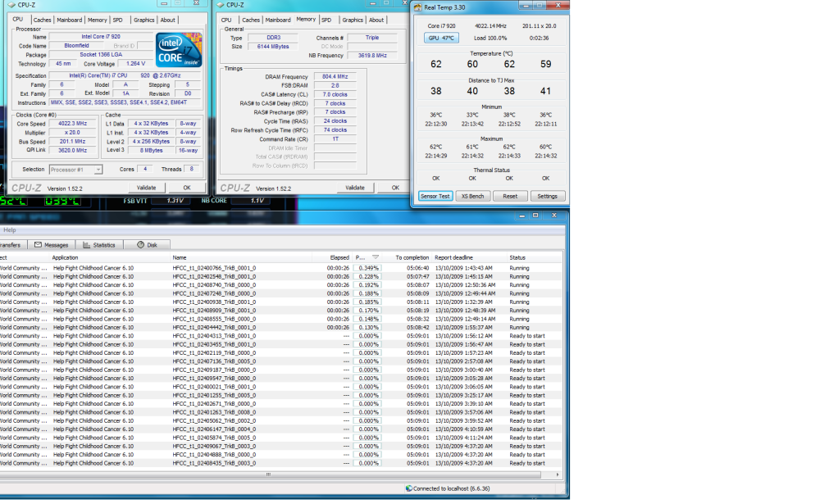This screenshot has width=838, height=504.
Task: Minimize the BOINC Manager window
Action: pyautogui.click(x=521, y=216)
